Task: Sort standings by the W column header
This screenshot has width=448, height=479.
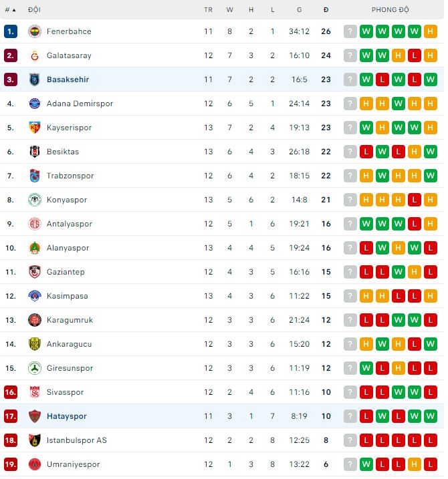Action: 230,10
